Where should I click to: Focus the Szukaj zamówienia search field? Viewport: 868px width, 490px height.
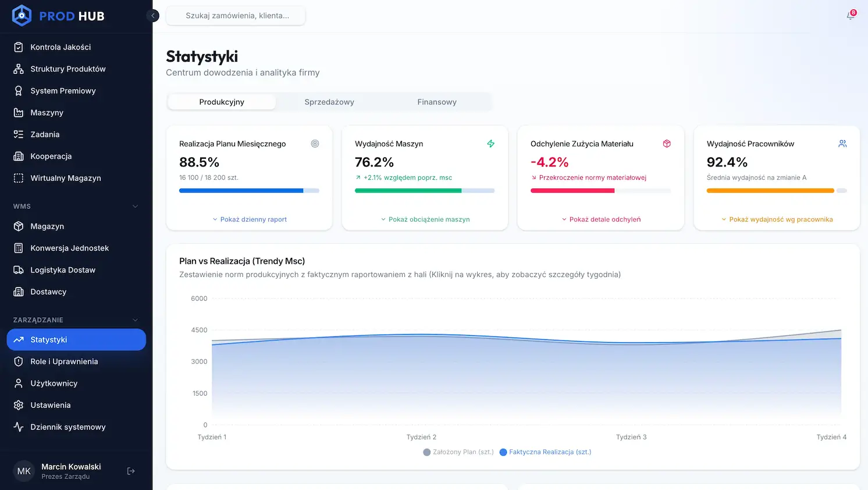click(236, 16)
